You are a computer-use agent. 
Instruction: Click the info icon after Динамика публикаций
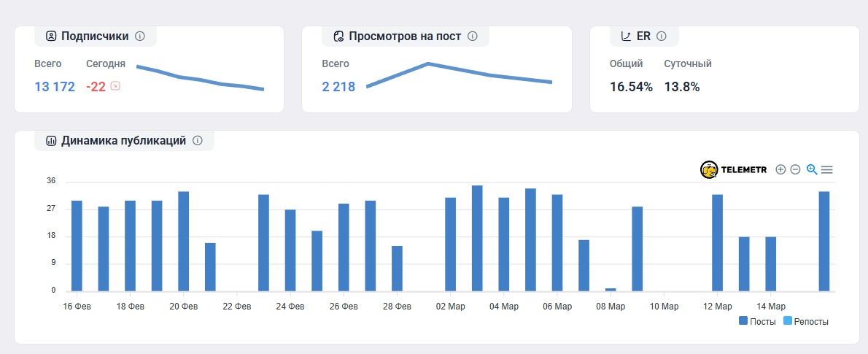click(x=197, y=141)
